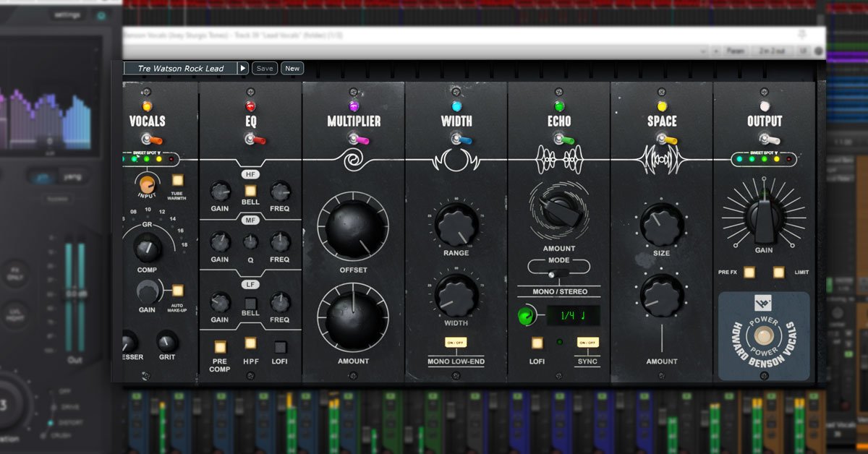
Task: Click the WIDTH knob
Action: [456, 295]
